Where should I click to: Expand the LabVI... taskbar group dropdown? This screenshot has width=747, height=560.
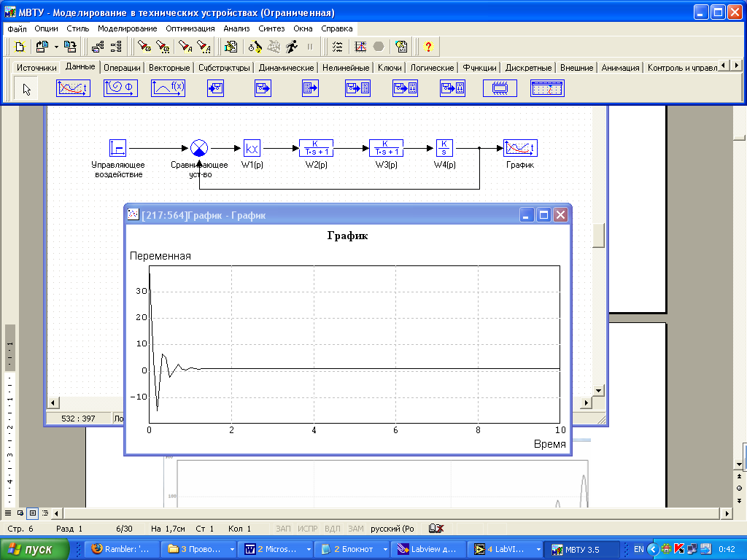(x=538, y=550)
